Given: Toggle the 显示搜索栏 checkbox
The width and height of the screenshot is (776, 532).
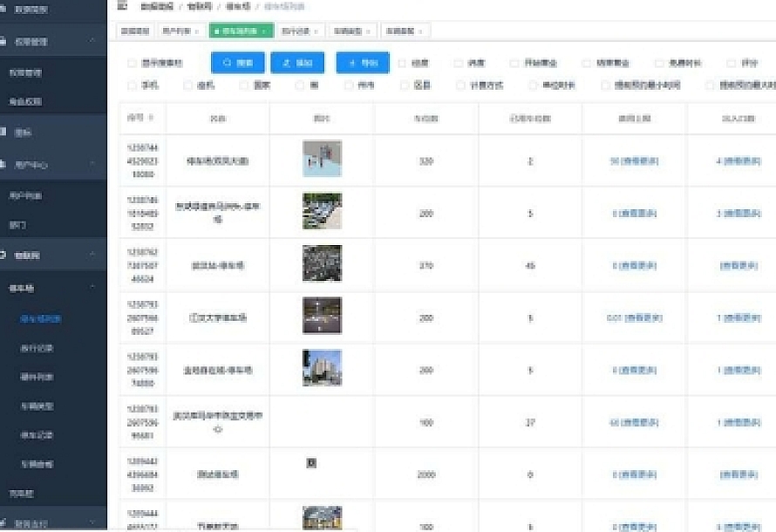Looking at the screenshot, I should click(132, 64).
